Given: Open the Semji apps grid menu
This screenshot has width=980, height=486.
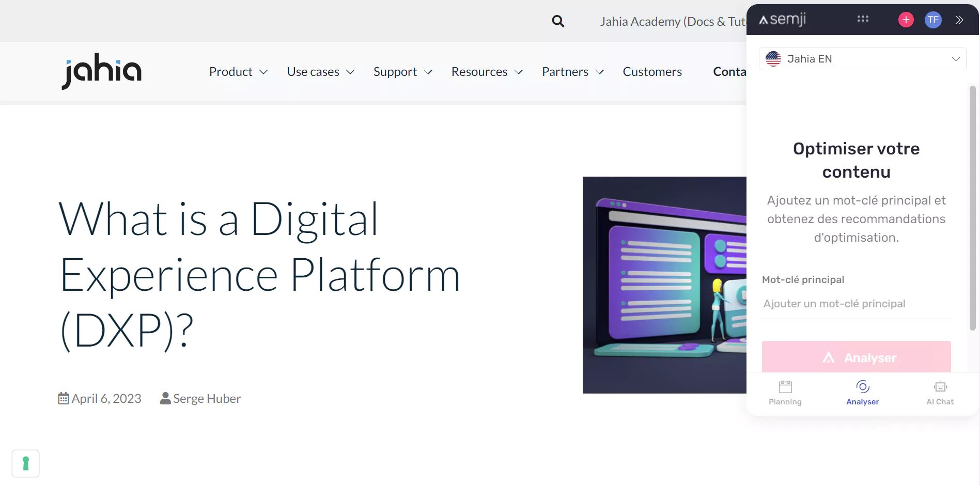Looking at the screenshot, I should pos(863,19).
